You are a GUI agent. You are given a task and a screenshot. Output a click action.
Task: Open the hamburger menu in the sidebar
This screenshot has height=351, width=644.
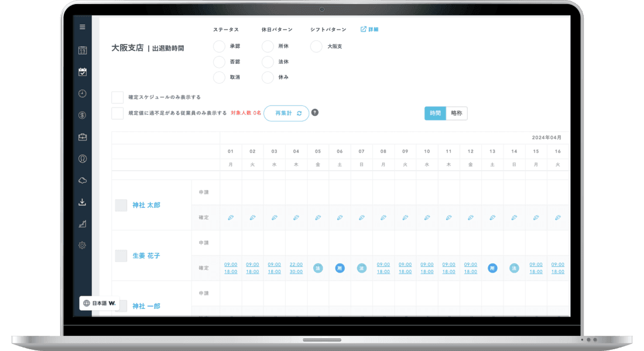click(83, 27)
